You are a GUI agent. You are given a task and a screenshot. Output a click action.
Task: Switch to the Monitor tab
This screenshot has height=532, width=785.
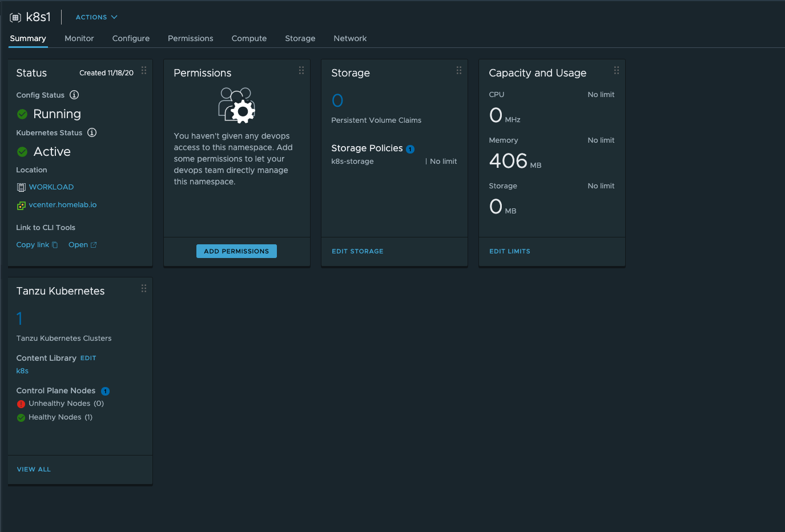(x=79, y=38)
